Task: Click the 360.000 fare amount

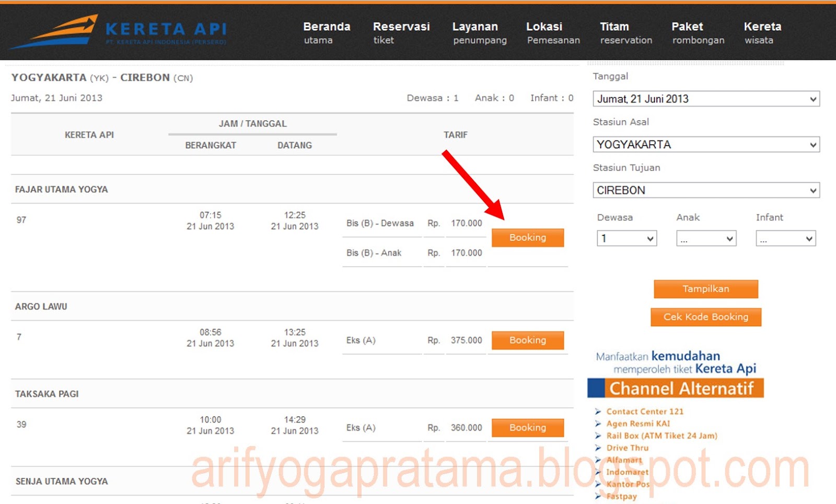Action: [x=467, y=428]
